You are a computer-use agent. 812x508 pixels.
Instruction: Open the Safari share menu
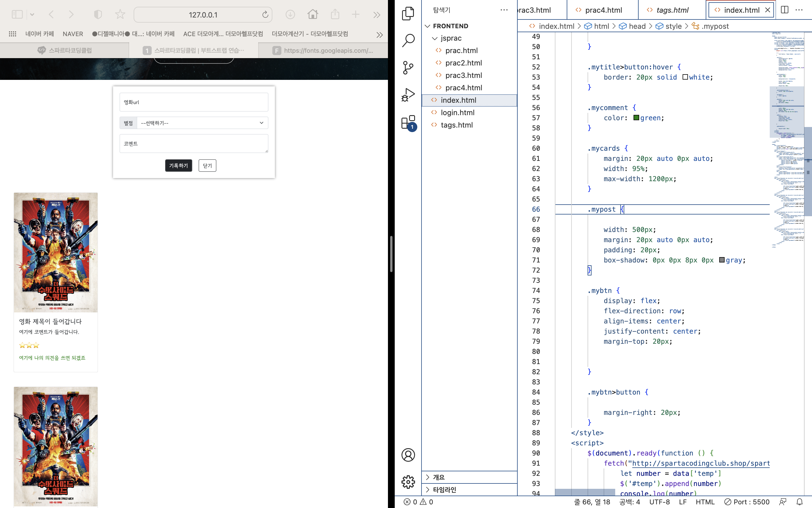tap(335, 14)
